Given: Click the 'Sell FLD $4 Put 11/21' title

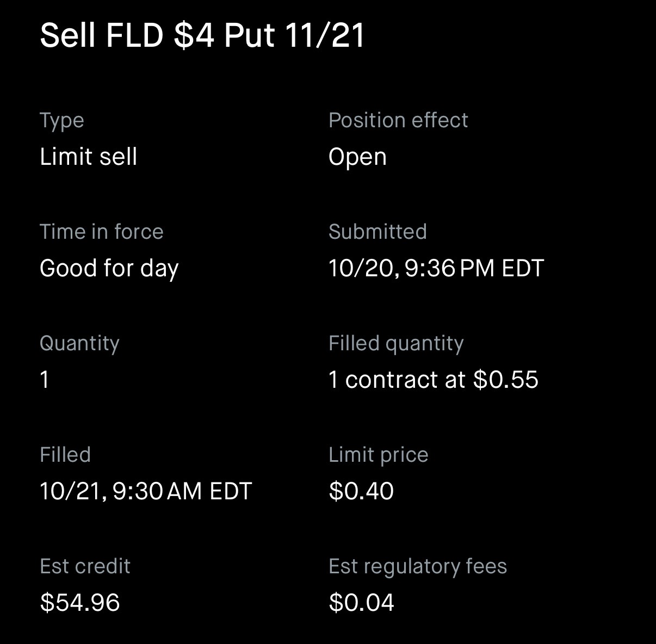Looking at the screenshot, I should click(x=202, y=35).
